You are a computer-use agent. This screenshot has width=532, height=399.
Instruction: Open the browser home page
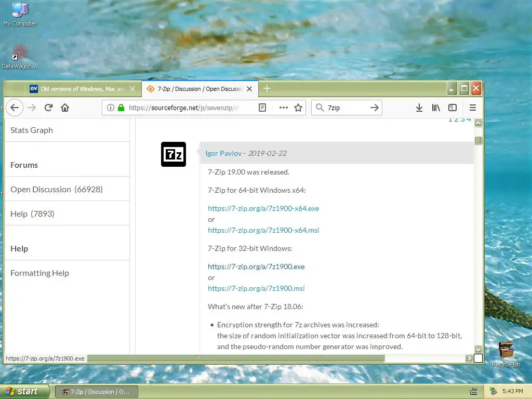[65, 108]
